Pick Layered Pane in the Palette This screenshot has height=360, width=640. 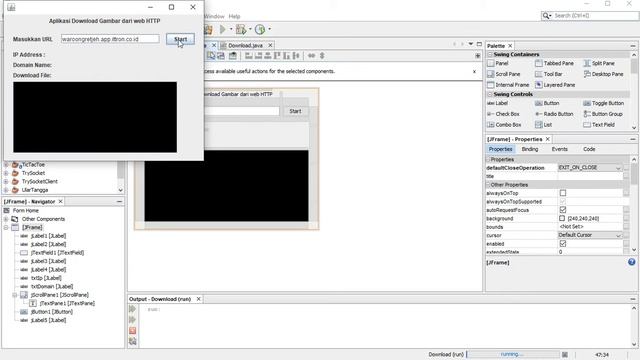(x=555, y=84)
